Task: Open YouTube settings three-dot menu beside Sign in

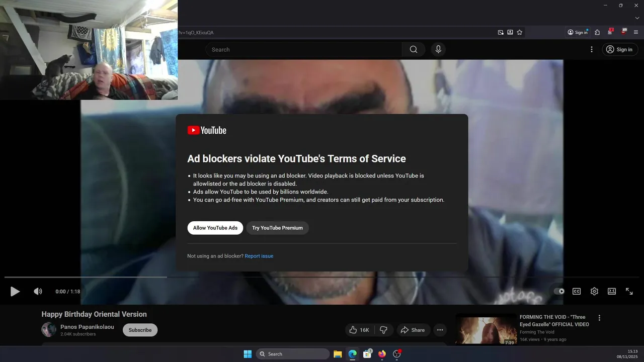Action: coord(592,49)
